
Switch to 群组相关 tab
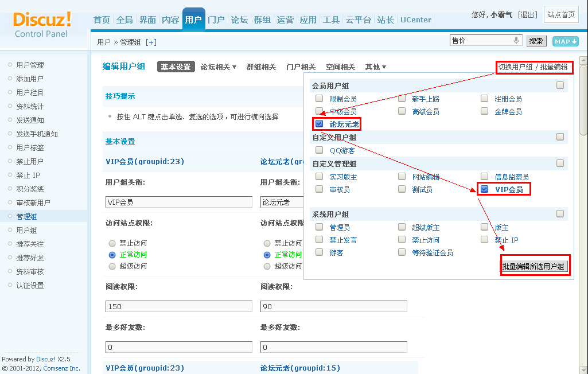261,67
